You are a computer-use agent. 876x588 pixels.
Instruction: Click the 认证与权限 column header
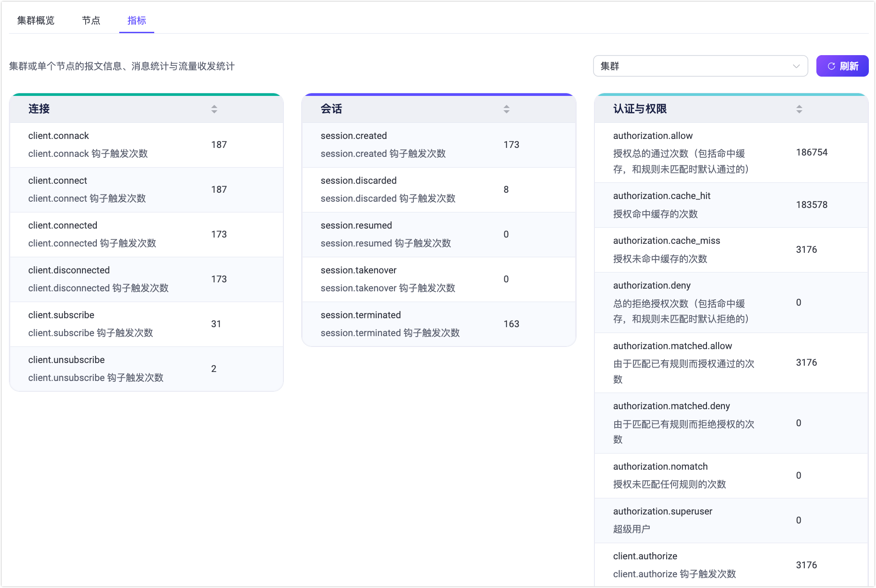point(640,109)
